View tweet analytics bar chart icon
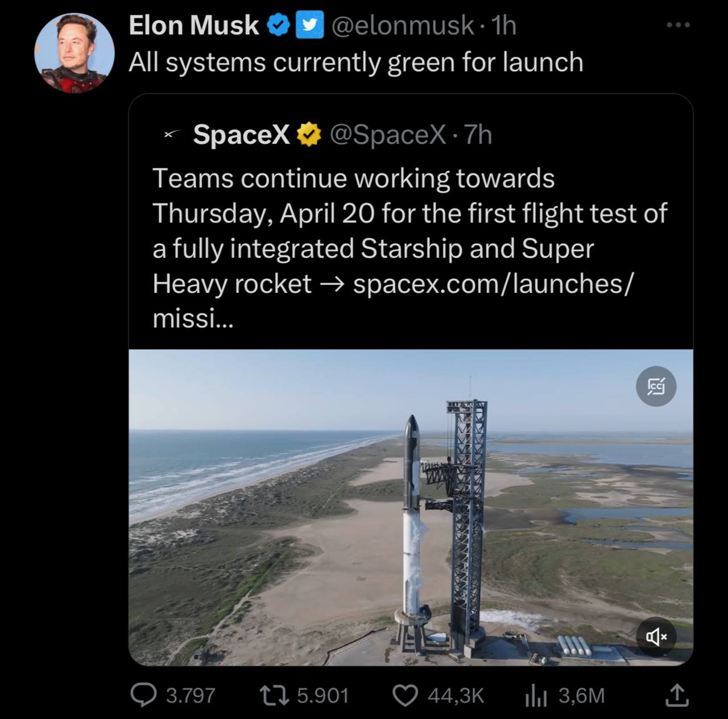Viewport: 728px width, 719px height. pos(535,695)
